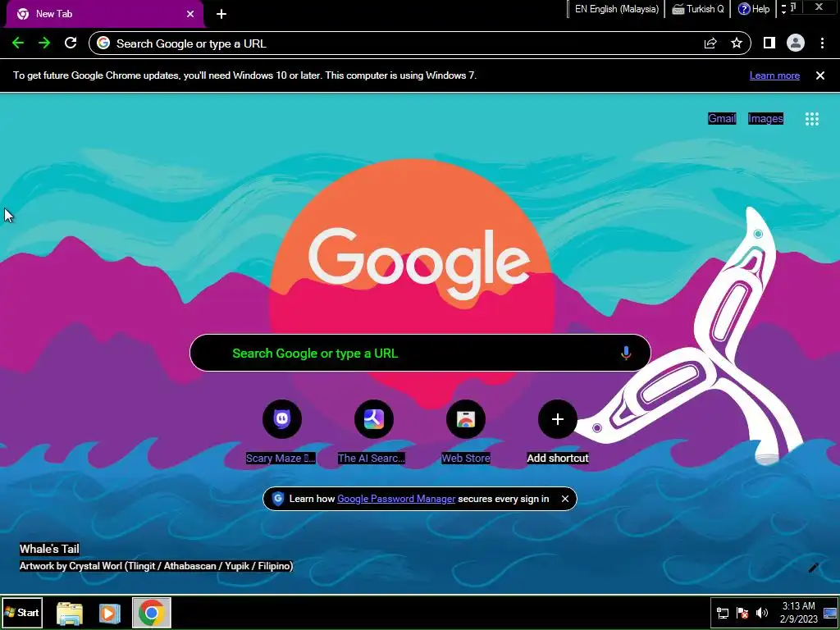840x630 pixels.
Task: Open the profile avatar menu
Action: (796, 43)
